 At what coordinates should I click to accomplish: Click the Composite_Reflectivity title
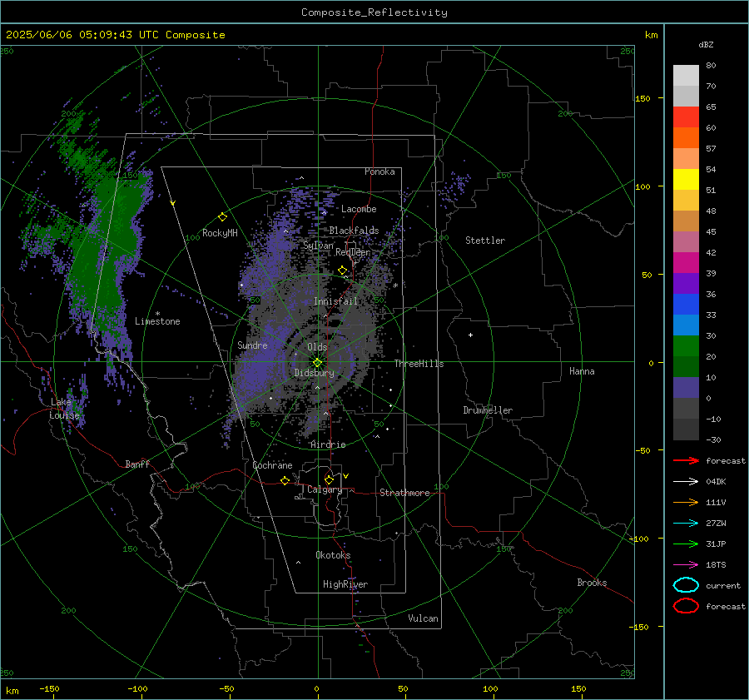point(374,12)
